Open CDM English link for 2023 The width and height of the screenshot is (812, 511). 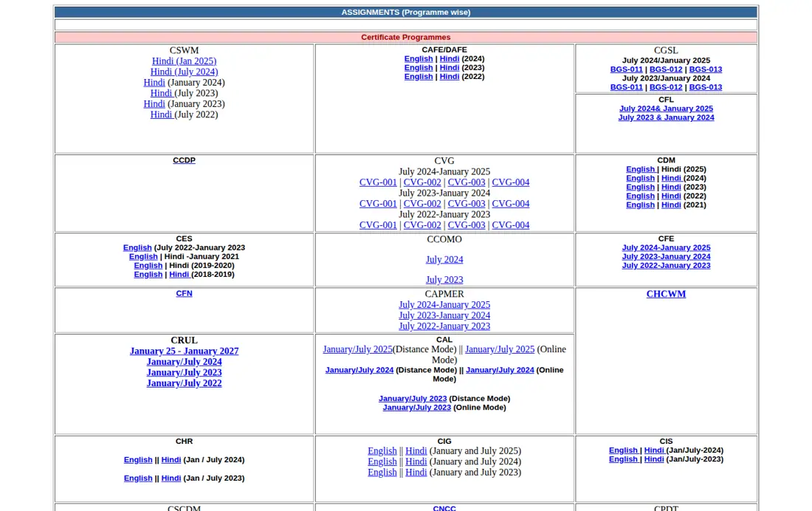click(641, 187)
